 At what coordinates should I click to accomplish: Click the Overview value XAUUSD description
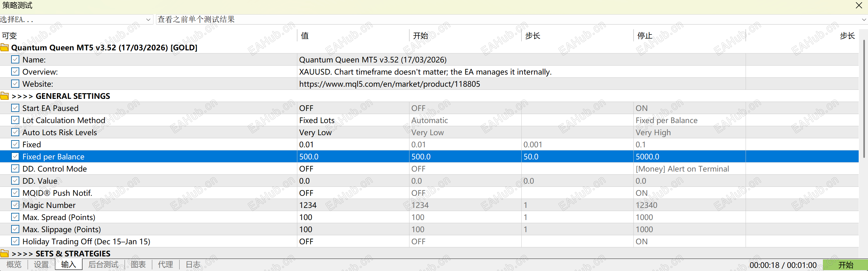click(521, 72)
